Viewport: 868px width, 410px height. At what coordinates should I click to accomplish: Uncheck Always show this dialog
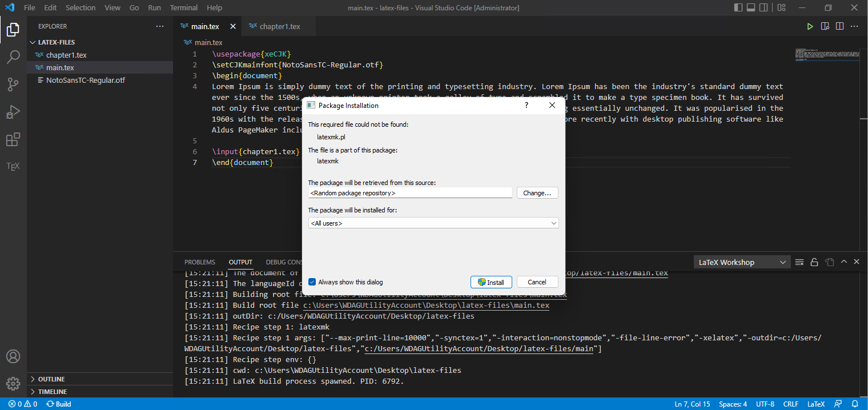pos(312,282)
